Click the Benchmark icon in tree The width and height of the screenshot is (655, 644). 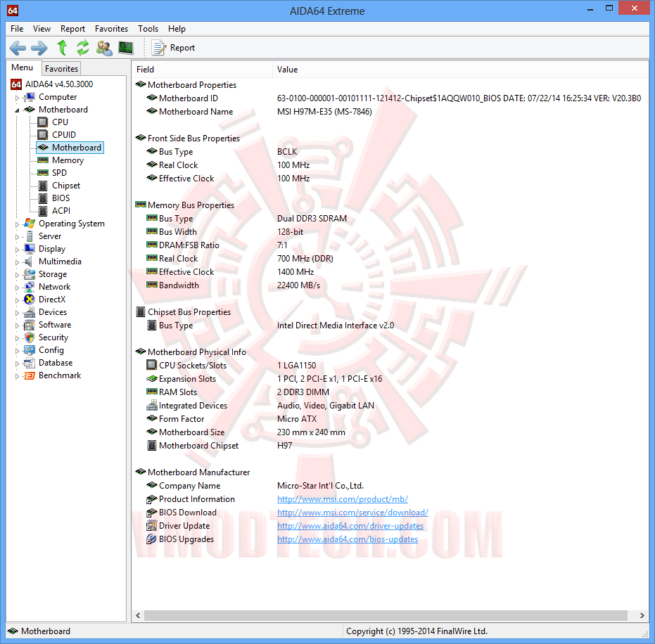(x=30, y=375)
